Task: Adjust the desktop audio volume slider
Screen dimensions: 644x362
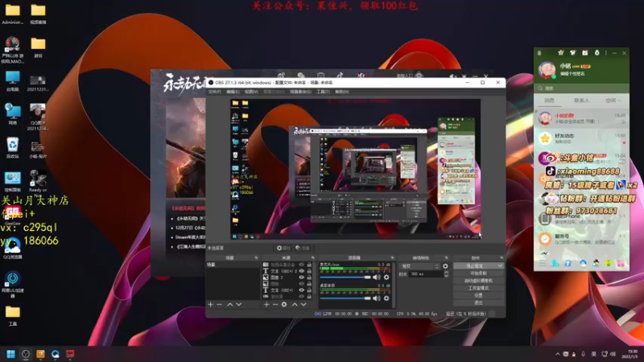Action: coord(345,298)
